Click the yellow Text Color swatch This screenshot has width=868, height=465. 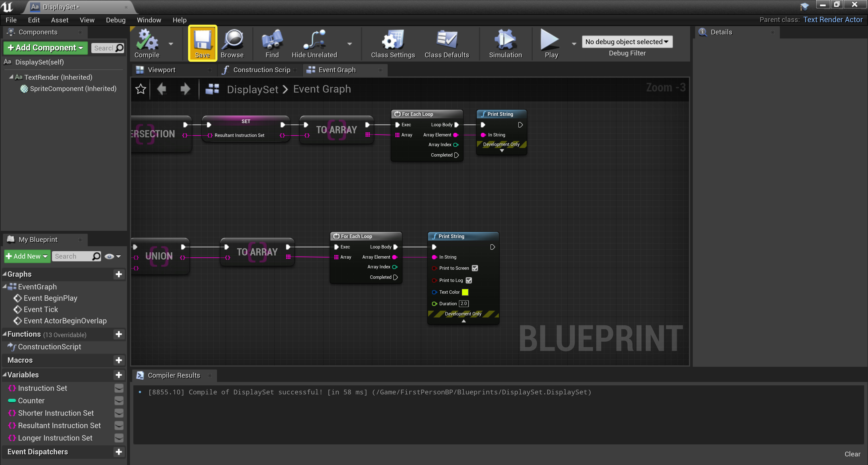coord(465,292)
